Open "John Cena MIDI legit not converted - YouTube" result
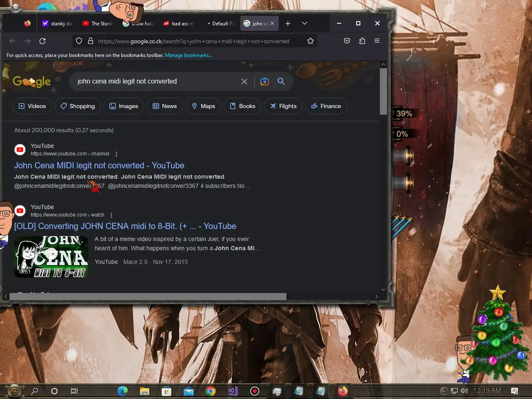The width and height of the screenshot is (532, 399). [99, 165]
